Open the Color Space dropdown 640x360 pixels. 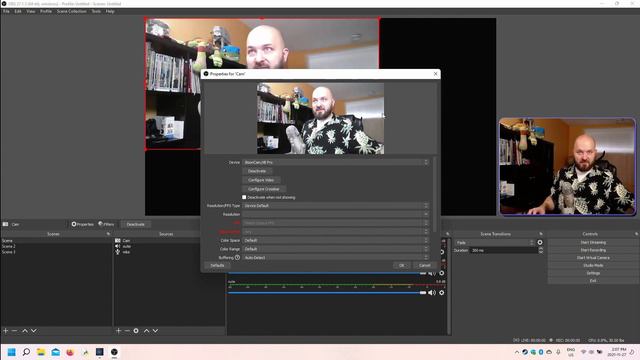pyautogui.click(x=336, y=240)
